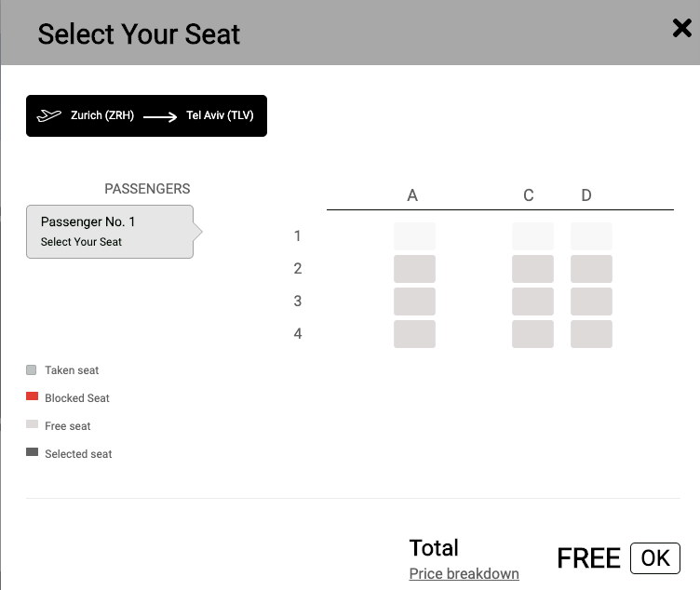Choose seat 4A in row four
The width and height of the screenshot is (700, 590).
(x=414, y=334)
